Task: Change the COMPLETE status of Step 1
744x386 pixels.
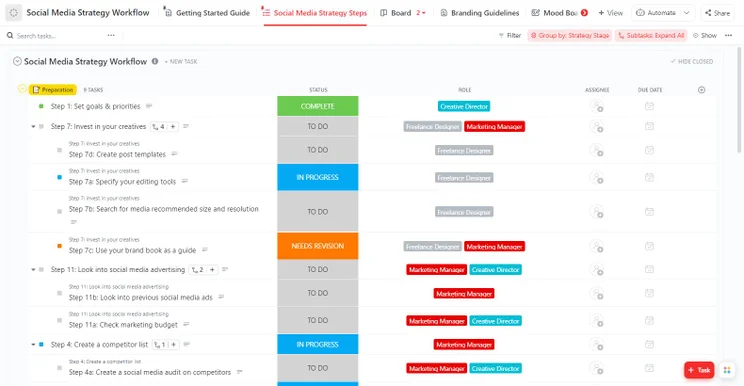Action: click(x=317, y=106)
